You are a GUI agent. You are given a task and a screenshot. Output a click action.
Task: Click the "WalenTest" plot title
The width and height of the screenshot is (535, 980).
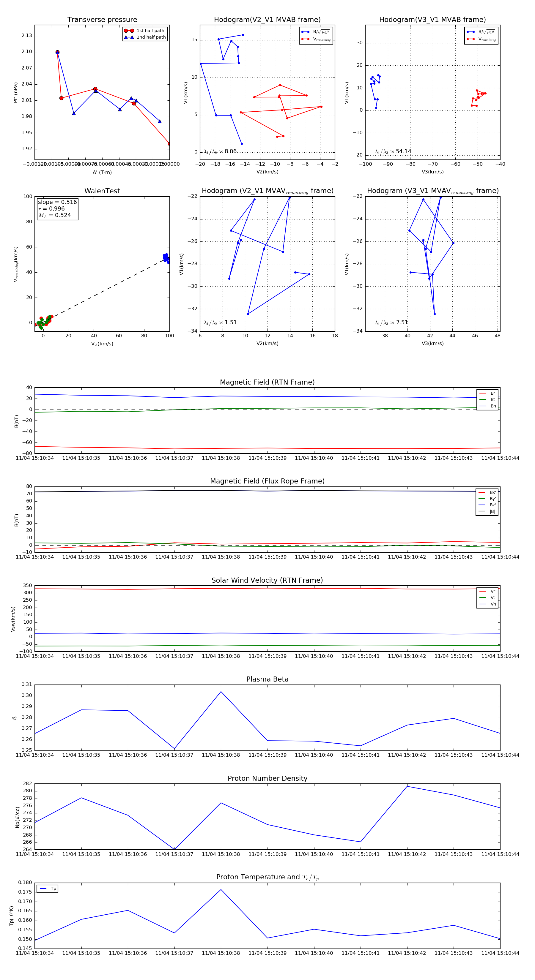point(102,191)
